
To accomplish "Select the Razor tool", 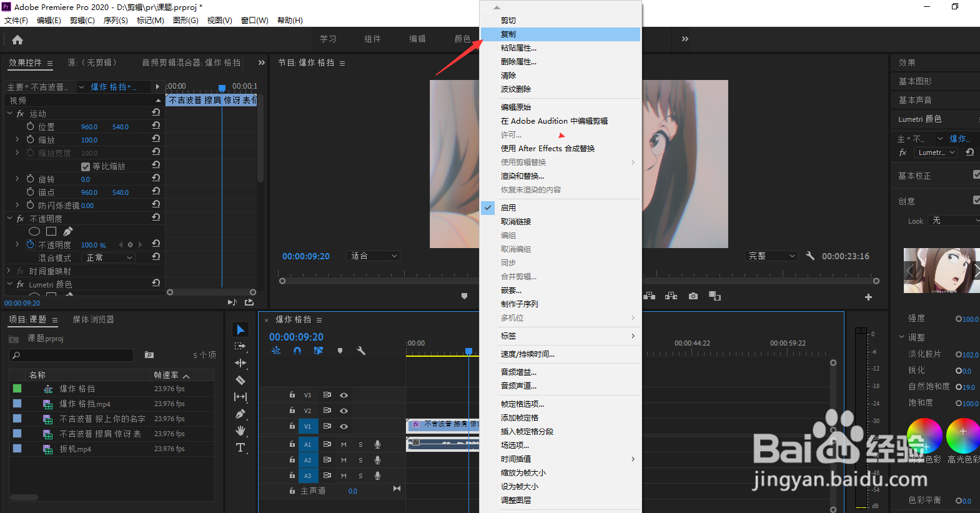I will (240, 380).
